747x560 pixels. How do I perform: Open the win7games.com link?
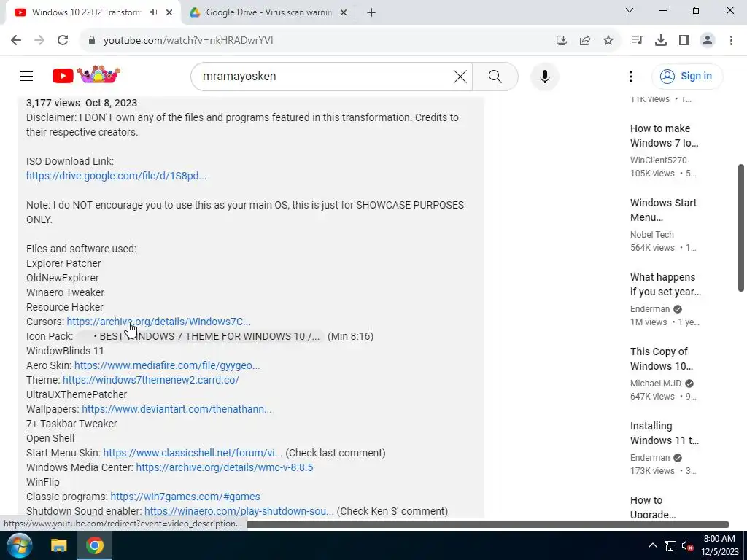coord(185,497)
